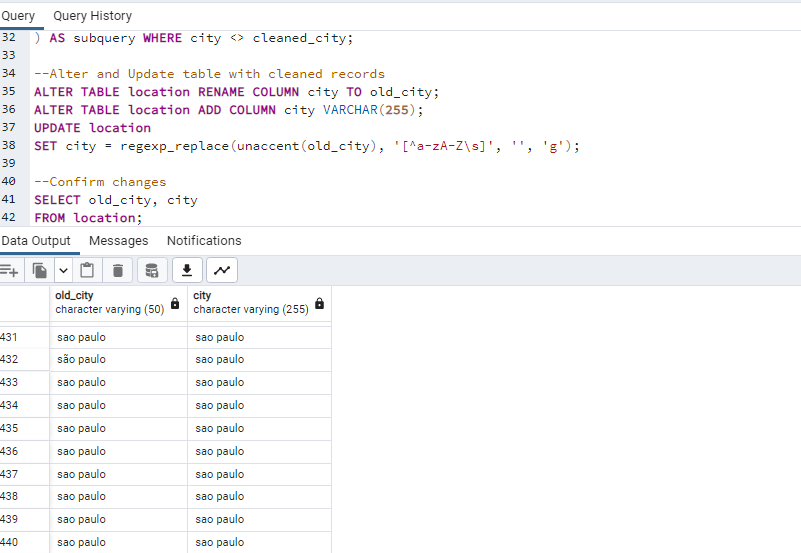
Task: Click 'SELECT old_city, city' line in editor
Action: pyautogui.click(x=116, y=200)
